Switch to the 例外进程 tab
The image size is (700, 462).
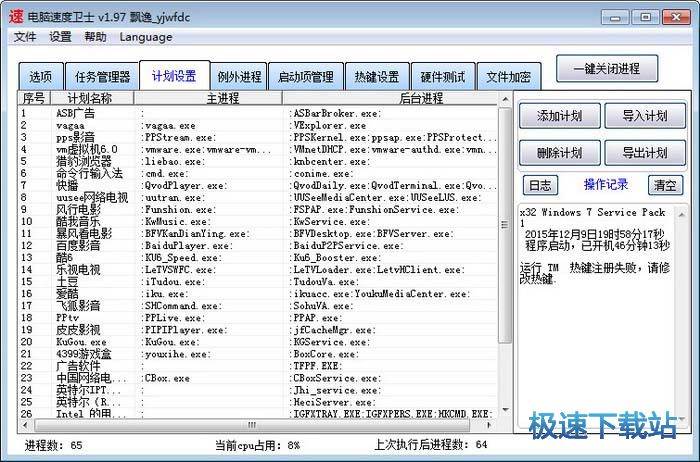238,77
